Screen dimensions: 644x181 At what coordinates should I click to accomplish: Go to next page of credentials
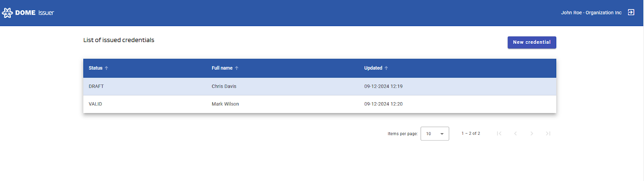(532, 134)
